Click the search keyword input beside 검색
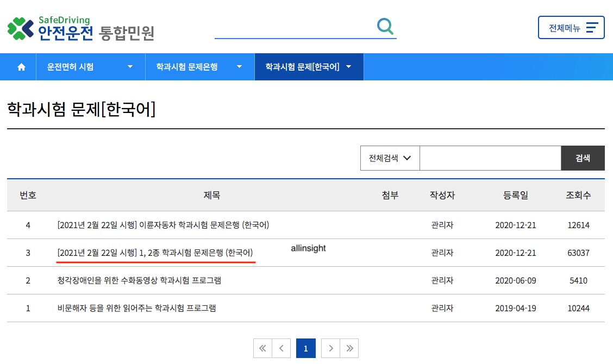Screen dimensions: 613x364 [490, 158]
